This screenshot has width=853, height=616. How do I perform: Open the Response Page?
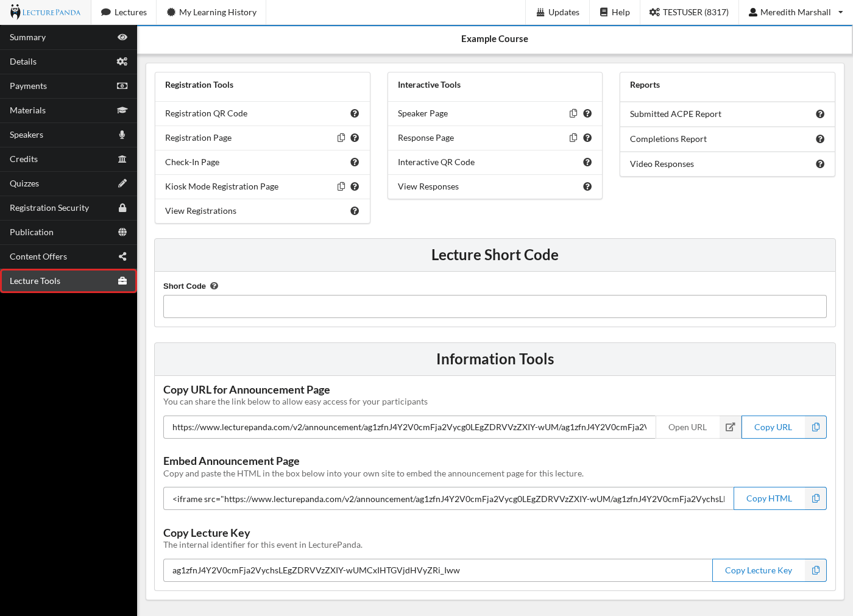pos(426,138)
